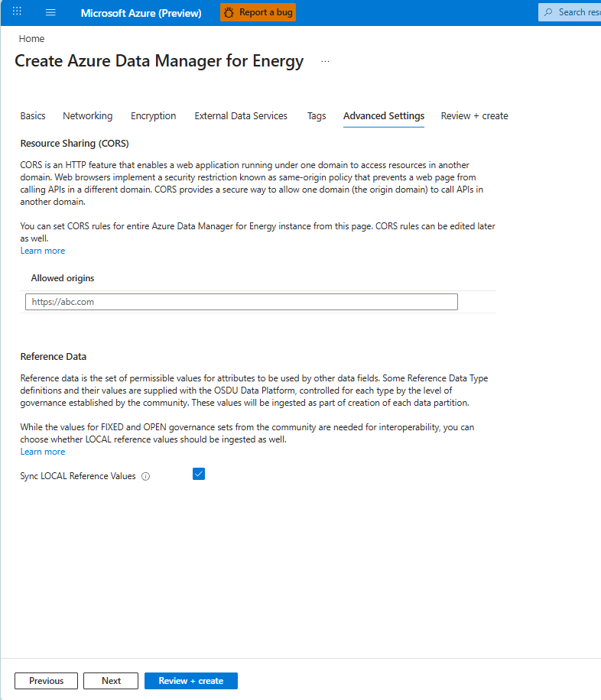The width and height of the screenshot is (601, 700).
Task: Open the ellipsis menu next to the page title
Action: point(325,61)
